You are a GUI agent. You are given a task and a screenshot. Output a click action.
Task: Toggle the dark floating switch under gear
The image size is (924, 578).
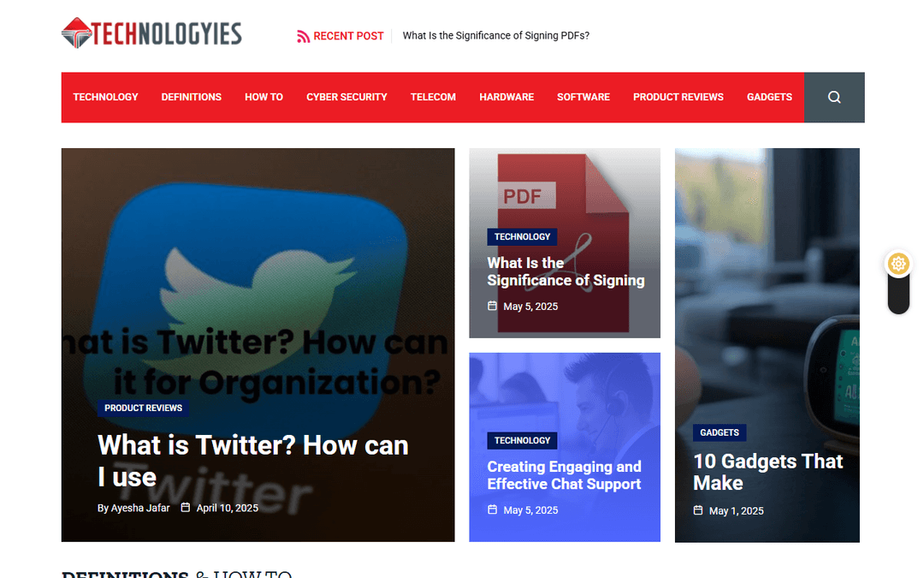tap(898, 293)
